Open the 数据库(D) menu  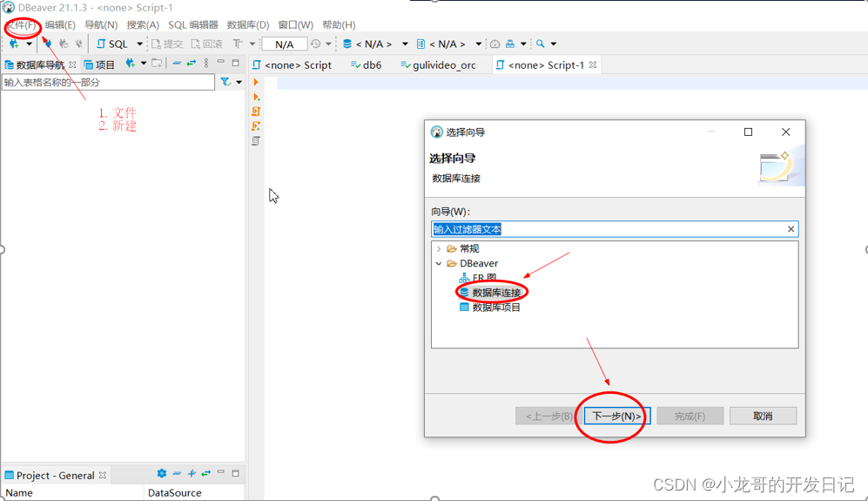248,25
